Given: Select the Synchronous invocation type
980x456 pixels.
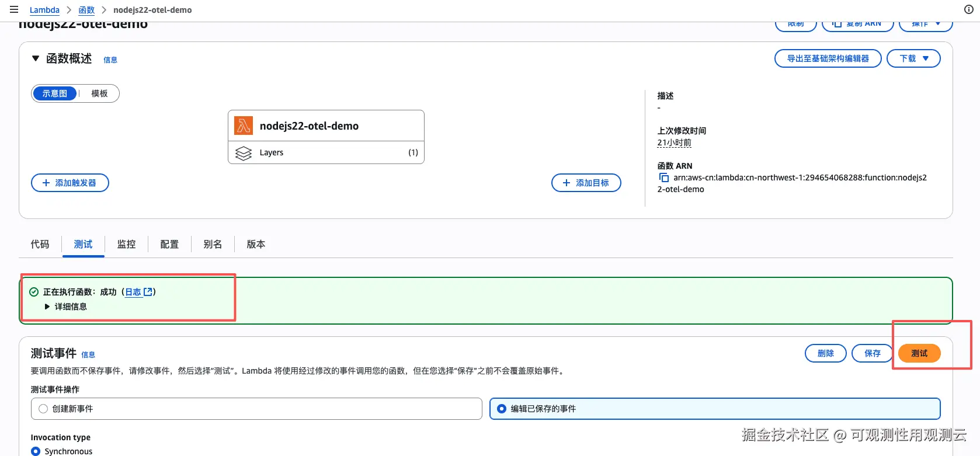Looking at the screenshot, I should [36, 451].
